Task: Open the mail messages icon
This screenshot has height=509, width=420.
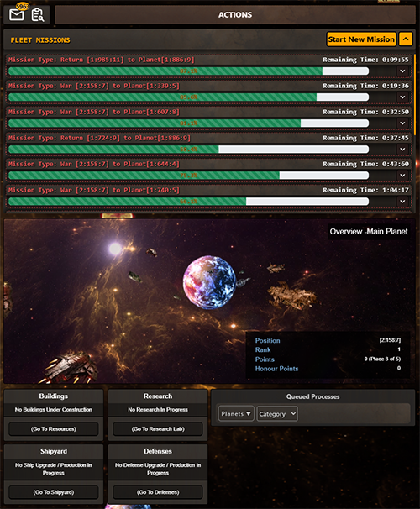Action: coord(17,14)
